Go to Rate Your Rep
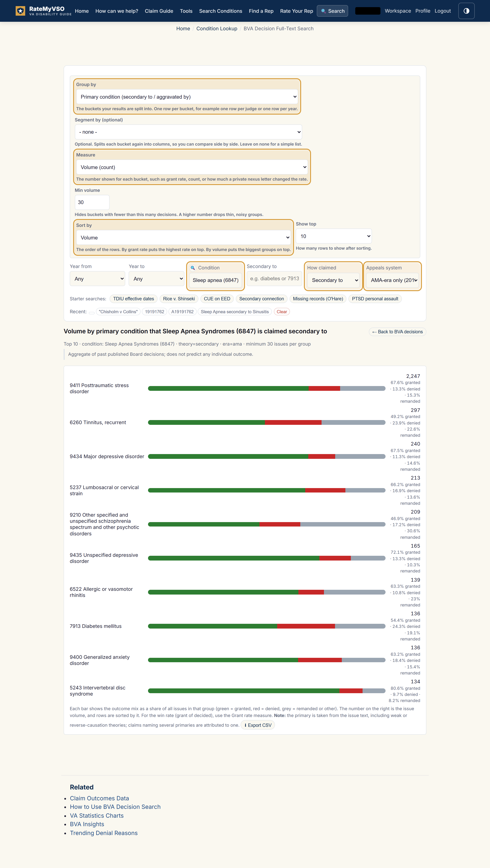This screenshot has height=868, width=490. 297,11
